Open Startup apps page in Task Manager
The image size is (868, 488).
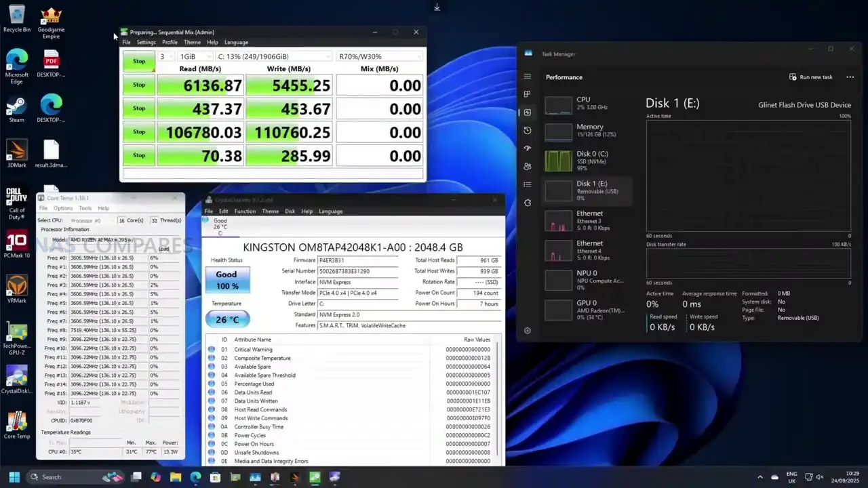click(x=528, y=148)
